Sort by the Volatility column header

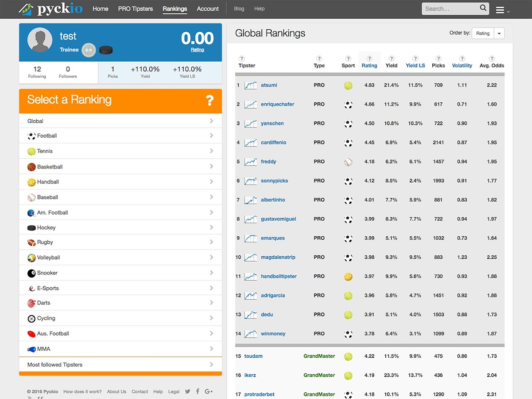tap(462, 66)
